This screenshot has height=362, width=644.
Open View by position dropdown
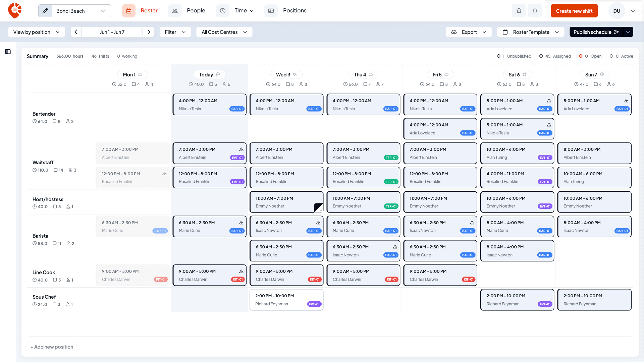click(x=37, y=32)
